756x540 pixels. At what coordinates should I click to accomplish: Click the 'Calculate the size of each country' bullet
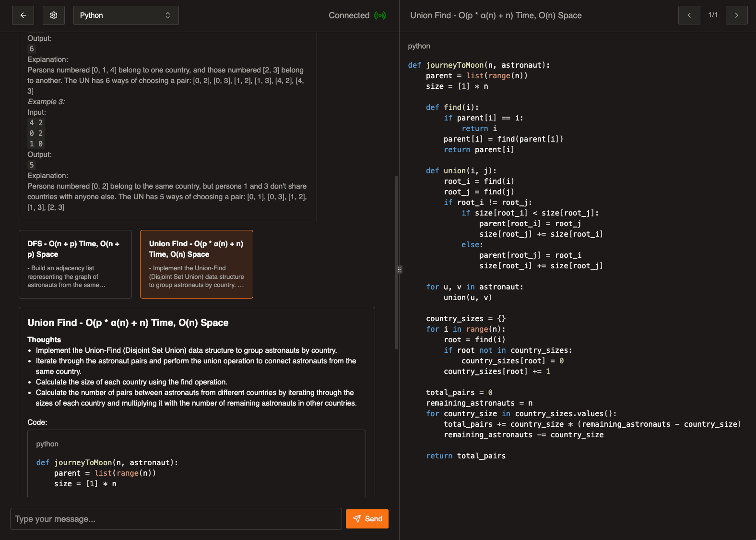click(131, 382)
